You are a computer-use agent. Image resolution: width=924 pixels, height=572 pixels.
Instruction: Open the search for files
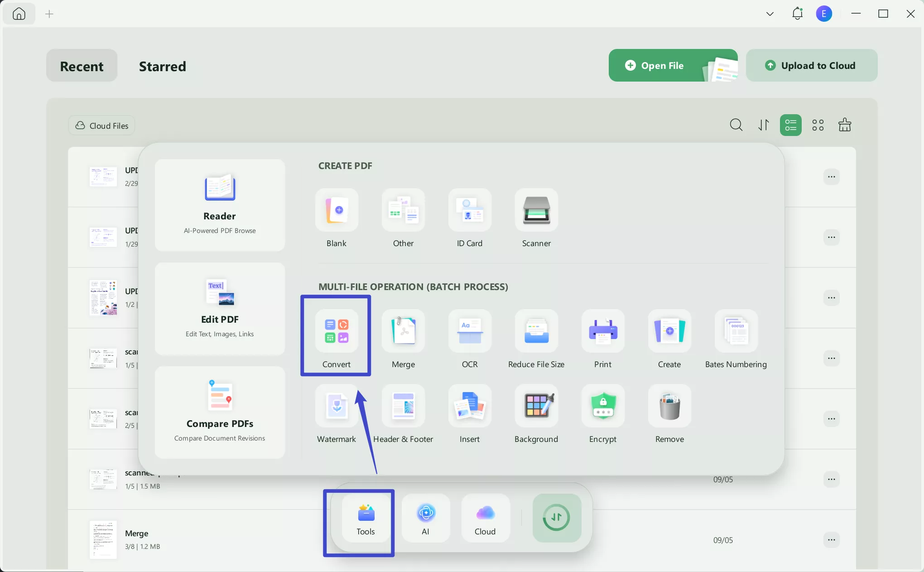click(x=736, y=125)
